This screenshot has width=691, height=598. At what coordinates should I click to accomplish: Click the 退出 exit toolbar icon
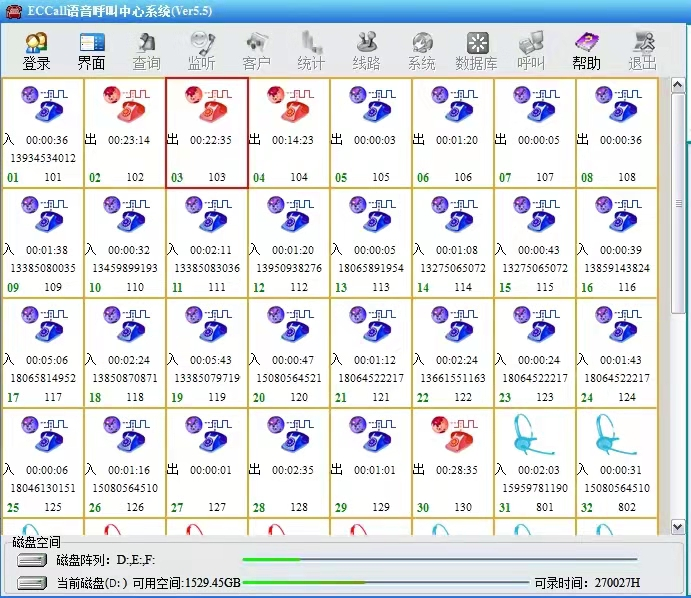(x=642, y=51)
